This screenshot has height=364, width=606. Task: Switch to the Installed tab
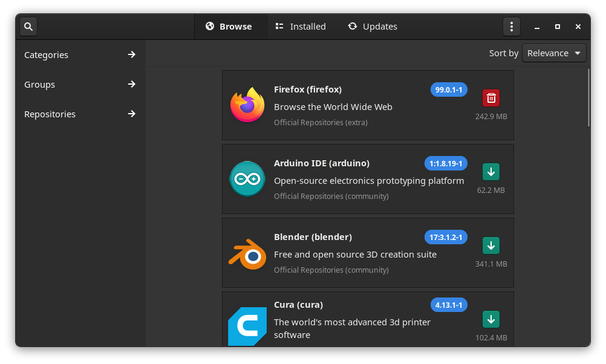click(301, 27)
